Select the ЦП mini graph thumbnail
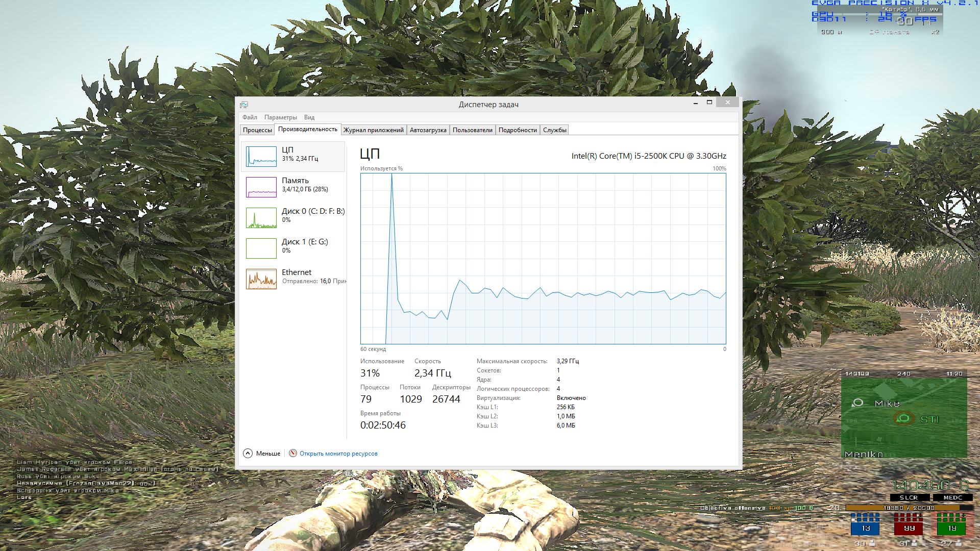980x551 pixels. 261,157
